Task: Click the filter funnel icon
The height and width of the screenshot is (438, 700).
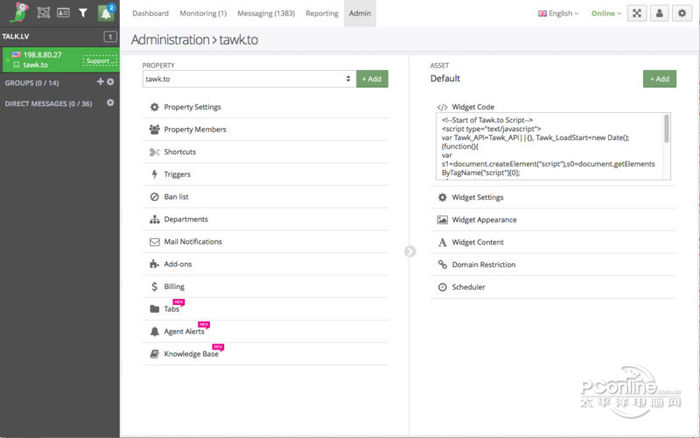Action: pos(83,13)
